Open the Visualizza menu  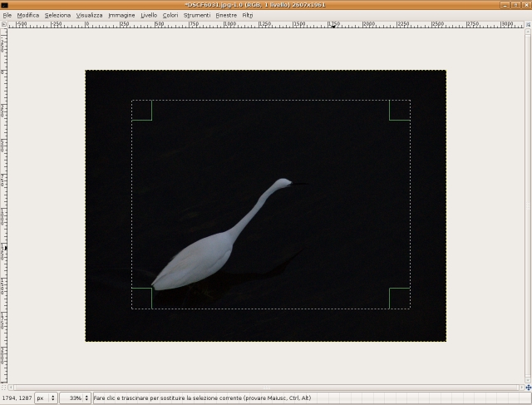coord(89,15)
